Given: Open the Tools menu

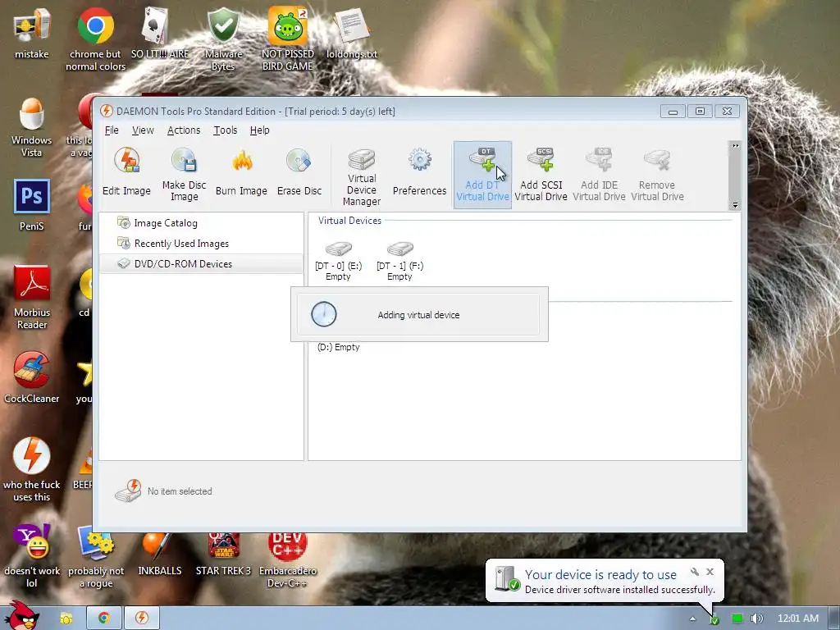Looking at the screenshot, I should click(x=225, y=130).
